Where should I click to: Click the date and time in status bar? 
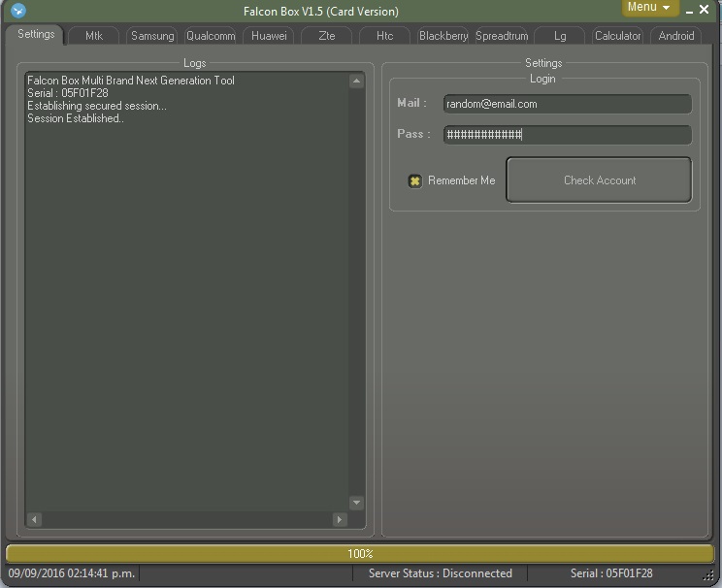click(72, 573)
